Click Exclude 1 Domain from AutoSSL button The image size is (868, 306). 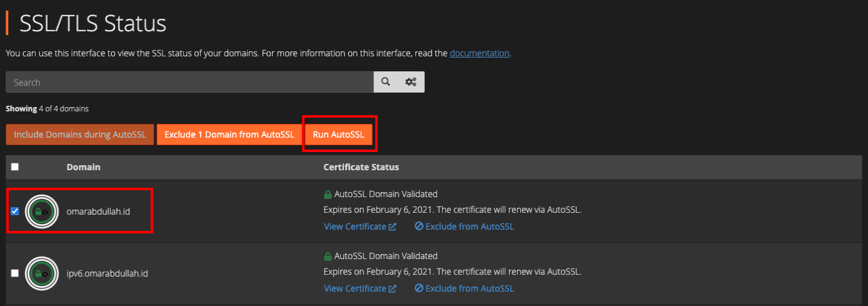coord(229,135)
